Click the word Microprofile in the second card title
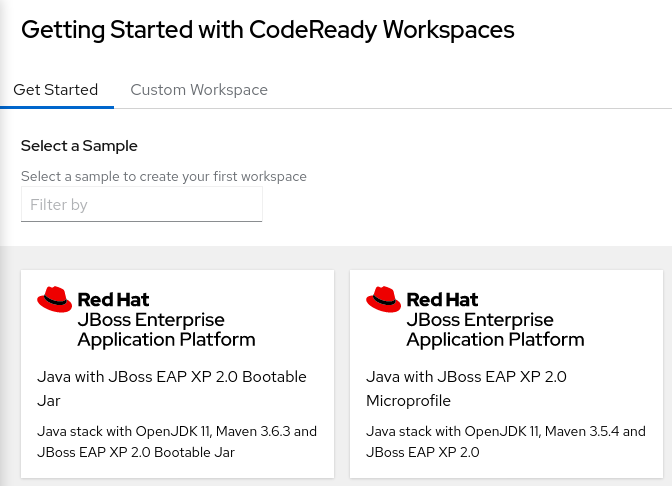 click(409, 401)
